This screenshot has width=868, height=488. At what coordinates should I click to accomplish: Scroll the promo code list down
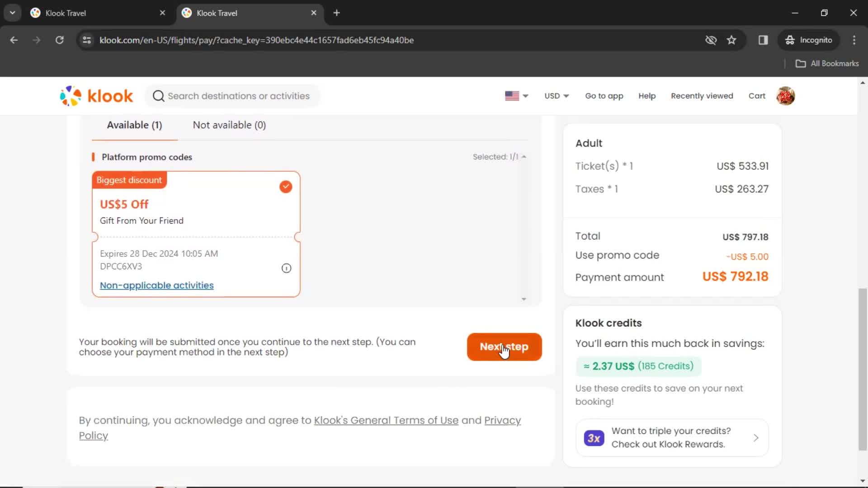point(524,299)
